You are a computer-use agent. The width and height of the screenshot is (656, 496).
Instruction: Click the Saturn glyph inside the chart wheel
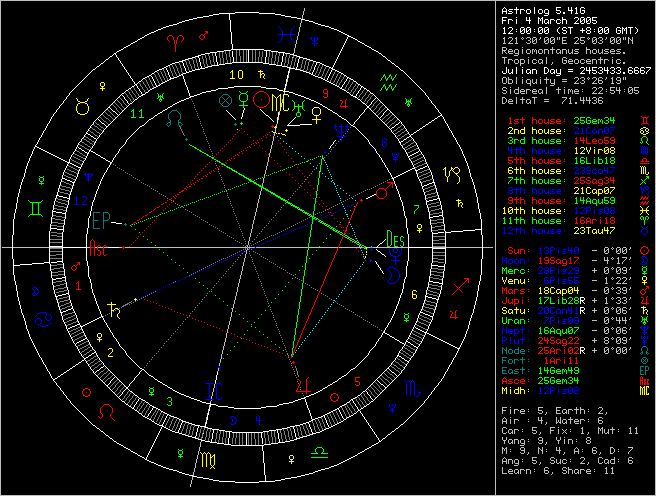click(113, 312)
